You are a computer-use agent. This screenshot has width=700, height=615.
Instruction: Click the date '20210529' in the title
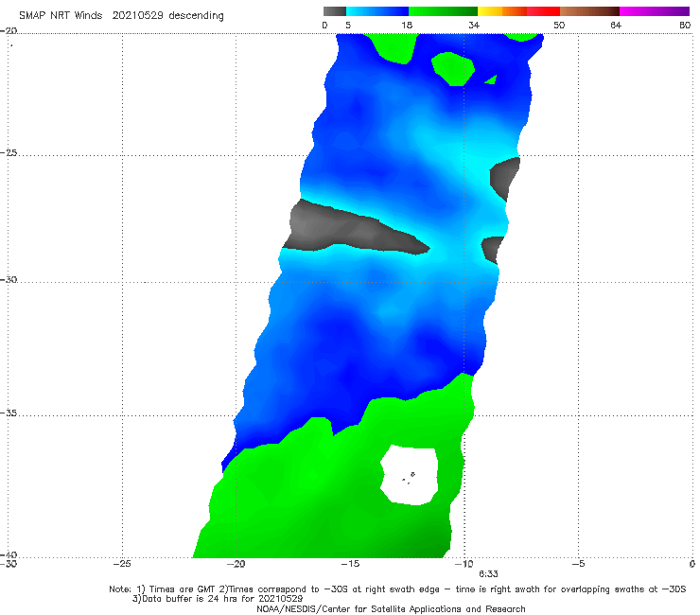[137, 16]
